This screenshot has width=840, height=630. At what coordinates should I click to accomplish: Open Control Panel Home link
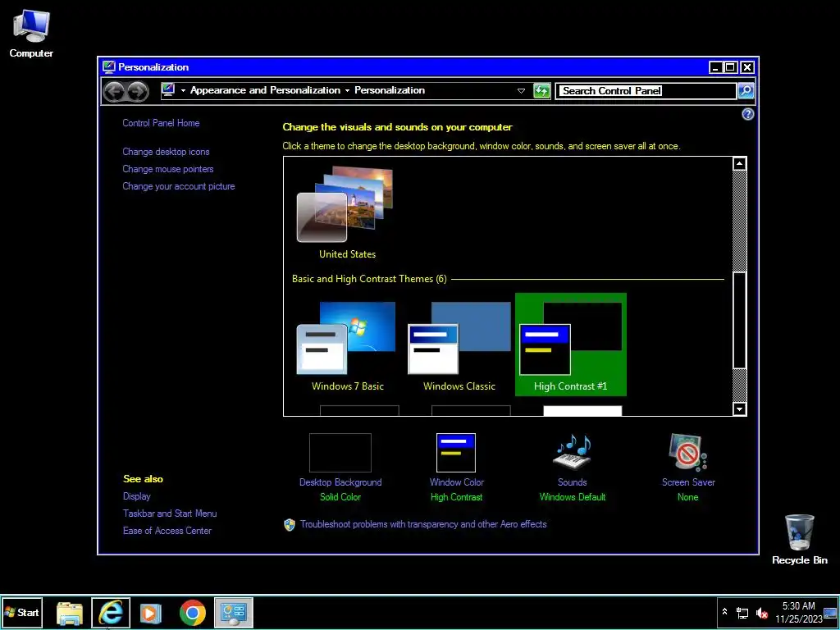click(161, 123)
